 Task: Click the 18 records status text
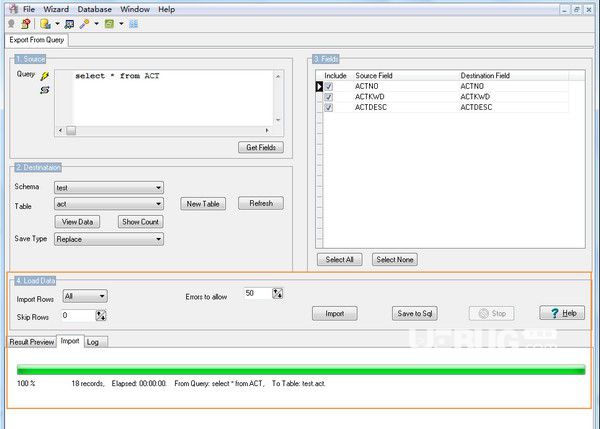[x=88, y=383]
